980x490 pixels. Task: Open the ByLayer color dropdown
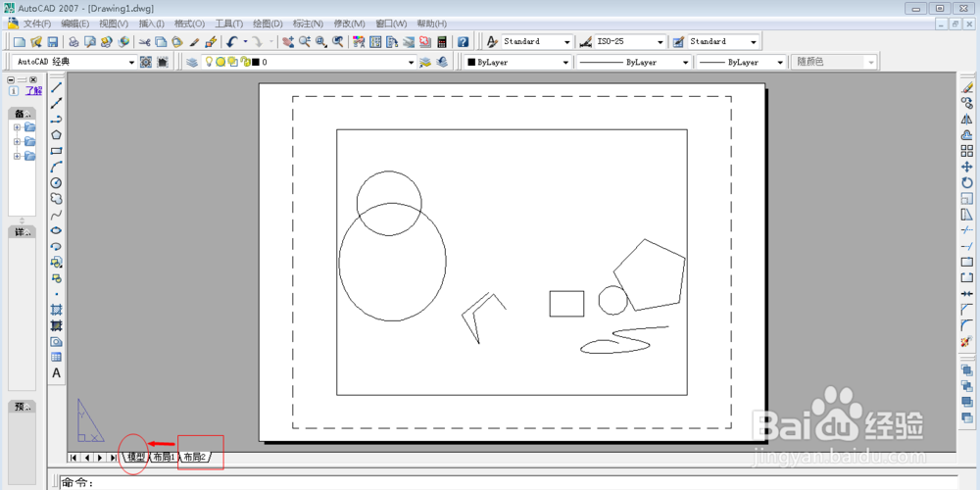[x=565, y=63]
